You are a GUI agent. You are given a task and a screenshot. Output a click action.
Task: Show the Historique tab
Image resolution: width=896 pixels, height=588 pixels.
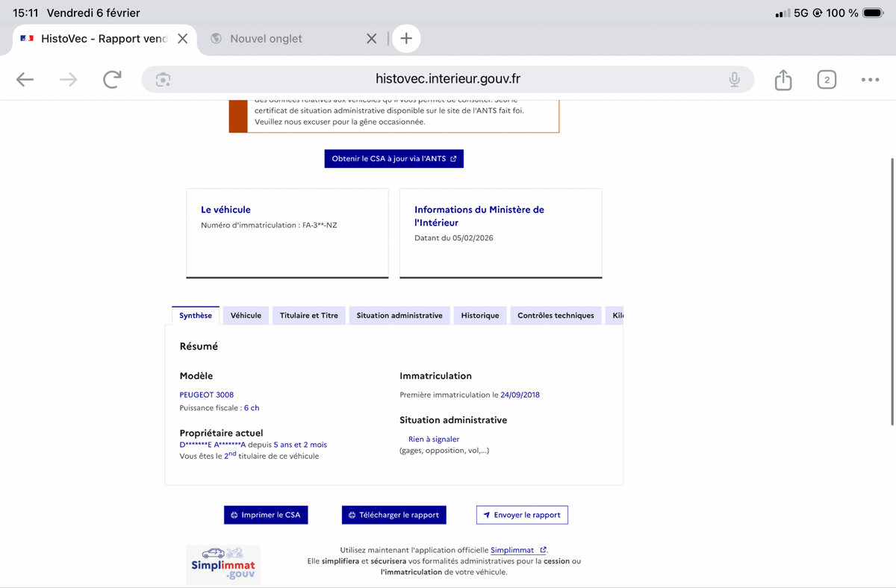click(479, 316)
